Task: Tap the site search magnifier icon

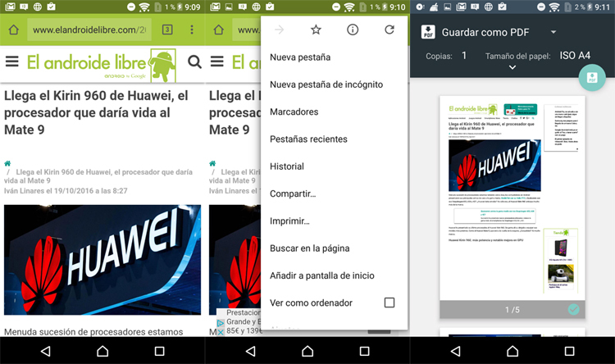Action: point(194,61)
